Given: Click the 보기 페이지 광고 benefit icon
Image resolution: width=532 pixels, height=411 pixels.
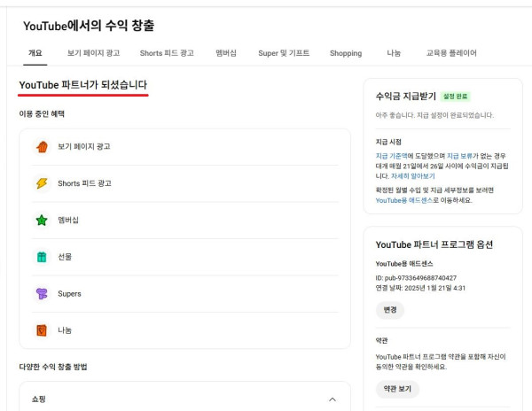Looking at the screenshot, I should click(41, 147).
